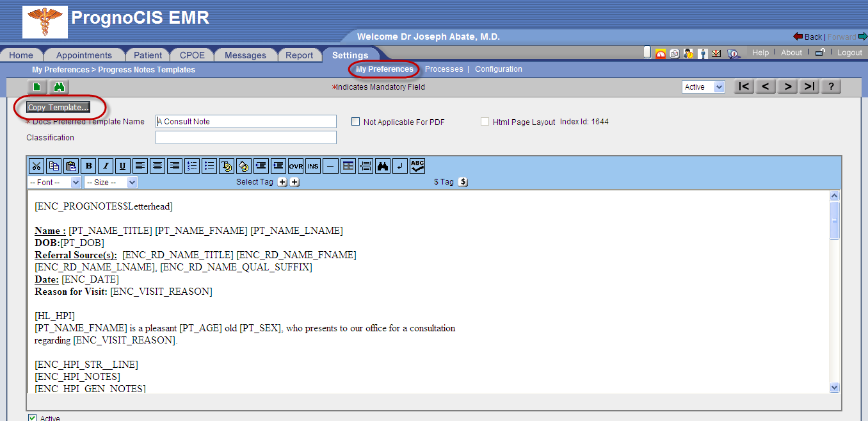Click the $ Tag dollar button
This screenshot has height=421, width=868.
(x=463, y=182)
